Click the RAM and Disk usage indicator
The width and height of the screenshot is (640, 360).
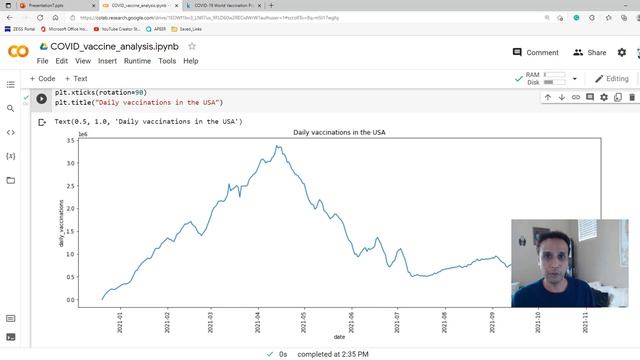546,78
